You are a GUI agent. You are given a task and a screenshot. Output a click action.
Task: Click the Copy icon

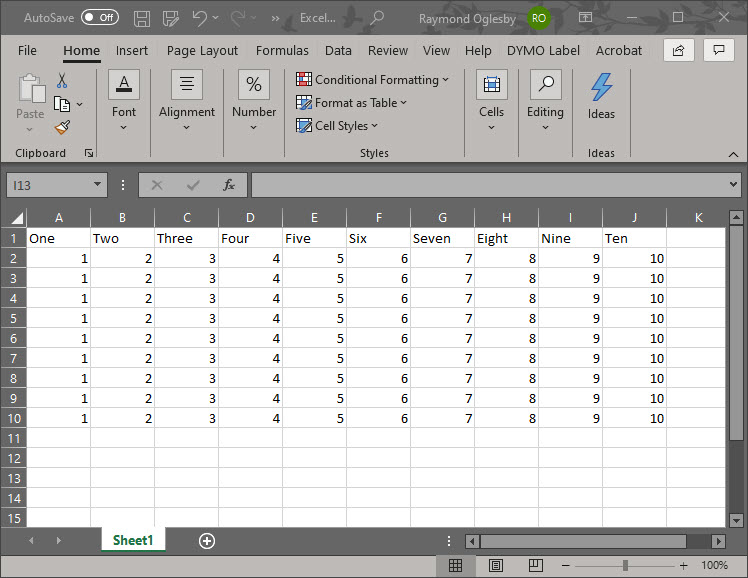pos(62,104)
